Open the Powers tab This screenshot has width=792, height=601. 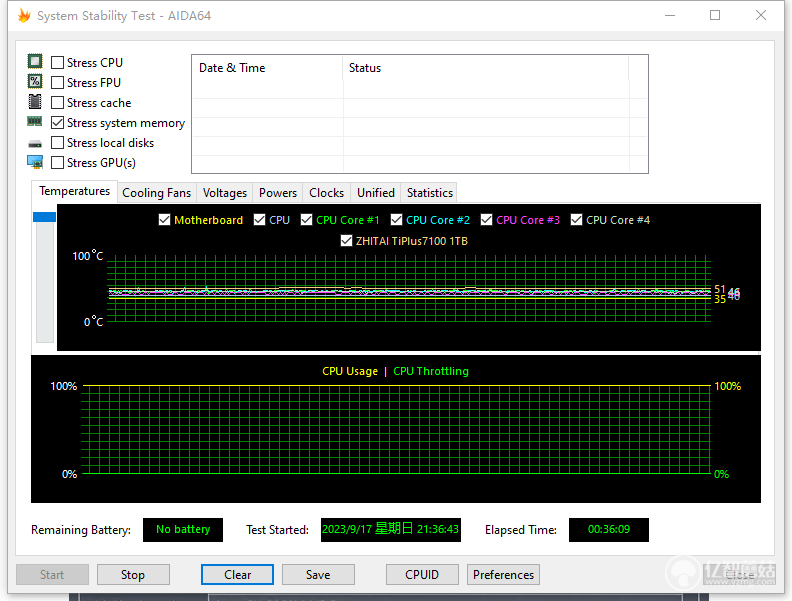pyautogui.click(x=278, y=193)
